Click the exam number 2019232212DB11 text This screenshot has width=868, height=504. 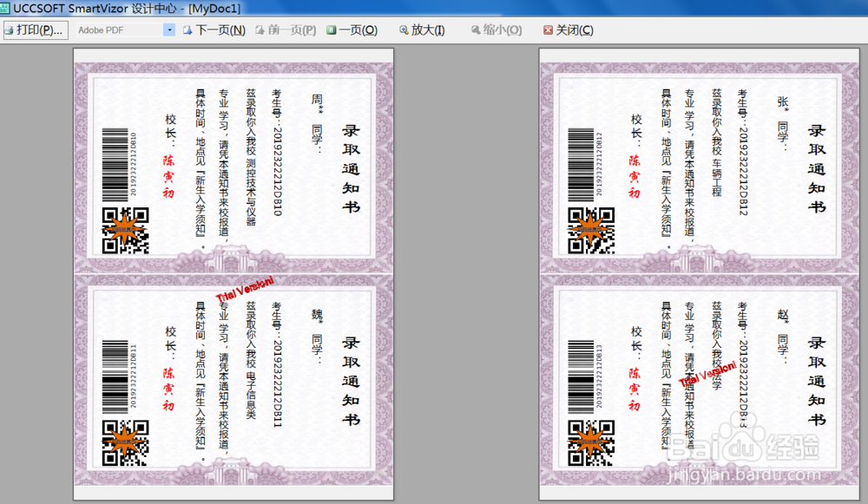pyautogui.click(x=278, y=383)
